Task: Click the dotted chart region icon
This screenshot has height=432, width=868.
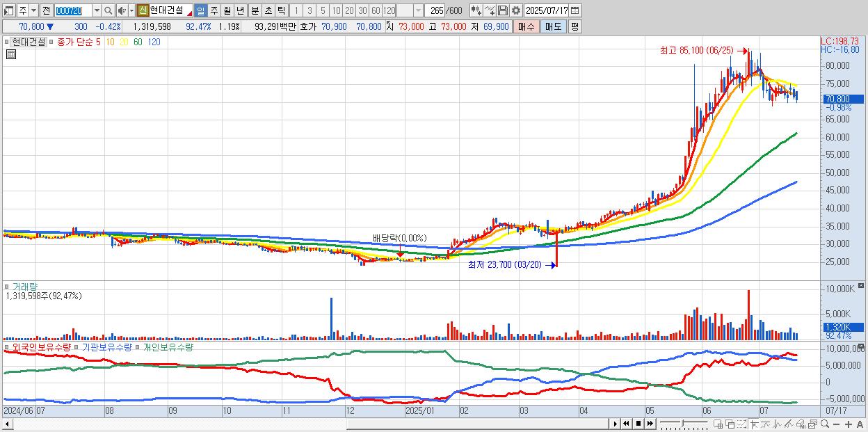Action: tap(741, 424)
